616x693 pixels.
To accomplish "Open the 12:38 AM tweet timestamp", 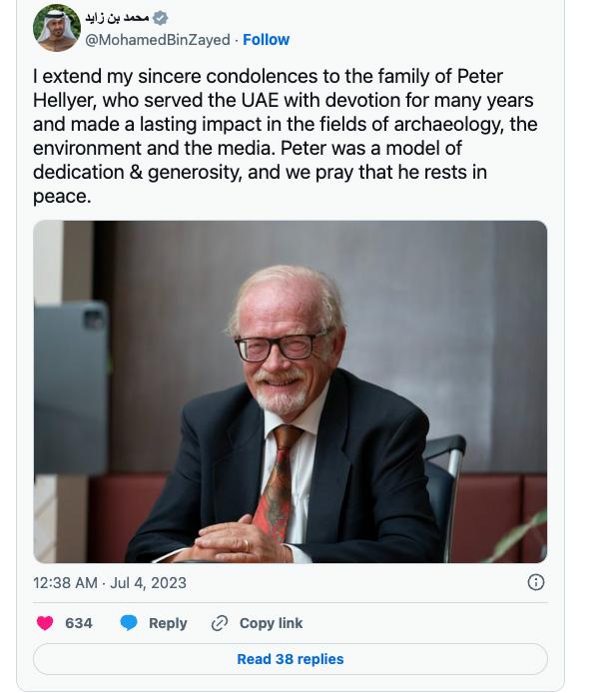I will [65, 582].
